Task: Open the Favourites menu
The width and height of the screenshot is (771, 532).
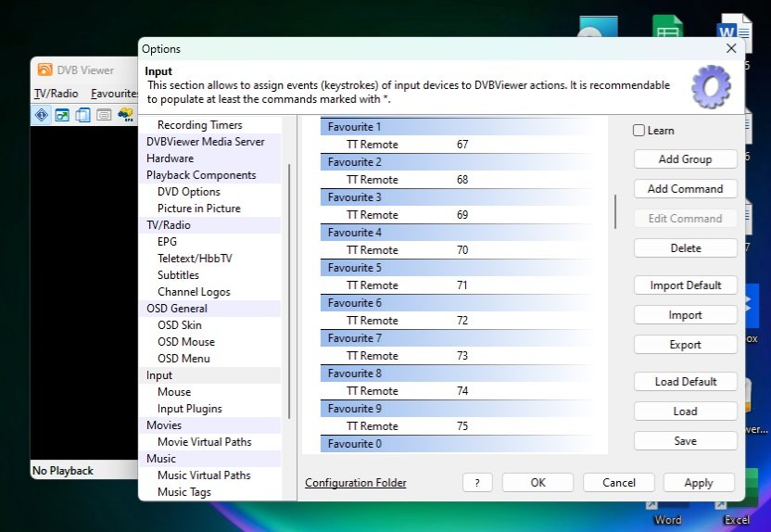Action: pos(115,94)
